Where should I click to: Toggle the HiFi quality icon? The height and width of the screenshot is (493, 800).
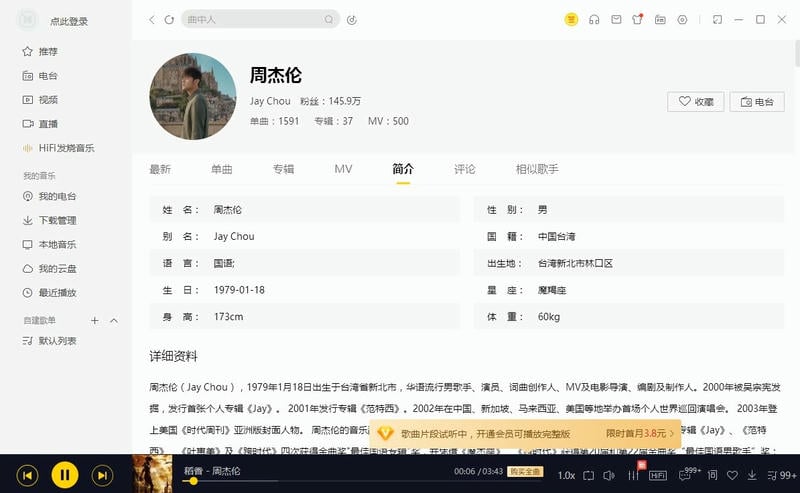(658, 476)
